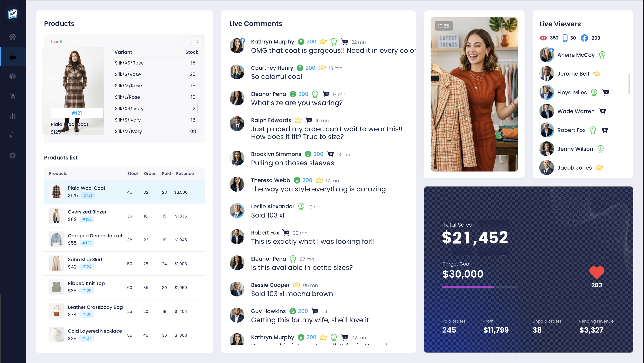This screenshot has width=644, height=363.
Task: Open the products box icon in sidebar
Action: (13, 76)
